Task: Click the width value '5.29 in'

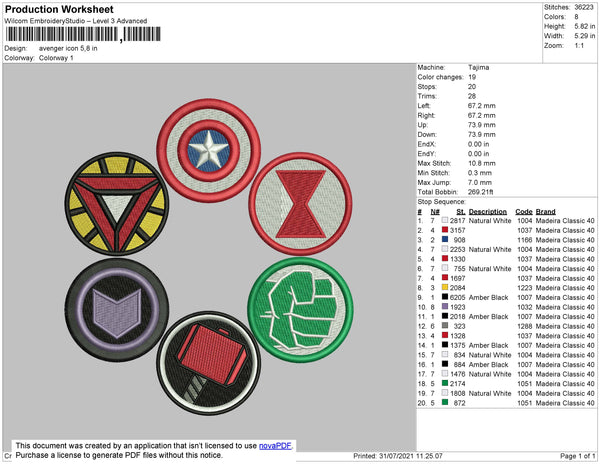Action: coord(584,36)
